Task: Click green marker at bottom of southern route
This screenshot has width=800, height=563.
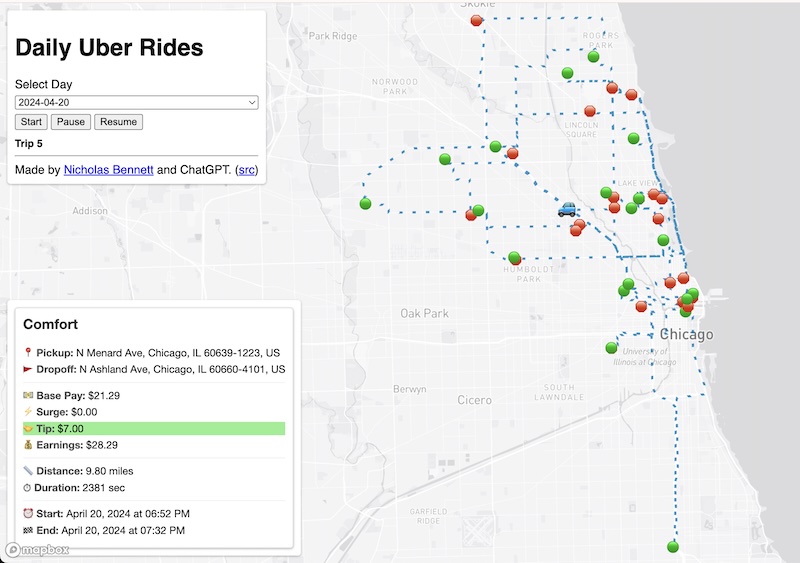Action: (x=673, y=547)
